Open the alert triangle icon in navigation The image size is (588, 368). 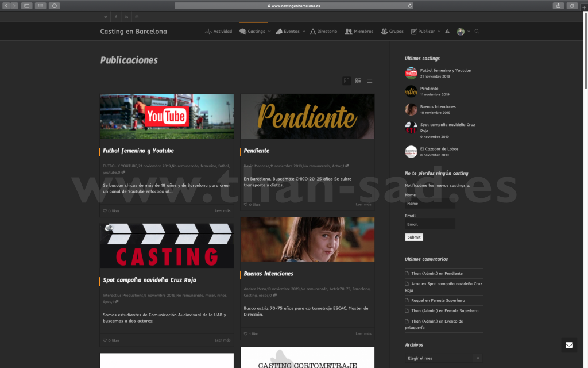click(x=447, y=32)
